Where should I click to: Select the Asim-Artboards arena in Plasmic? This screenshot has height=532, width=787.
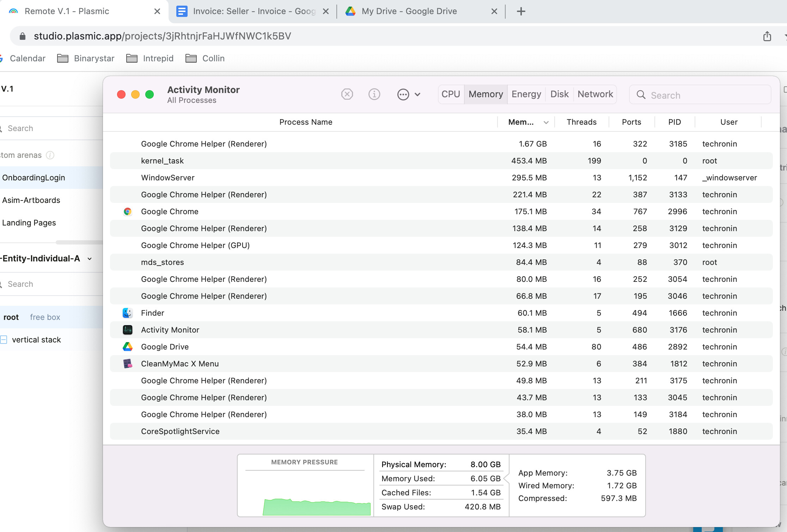click(x=51, y=200)
